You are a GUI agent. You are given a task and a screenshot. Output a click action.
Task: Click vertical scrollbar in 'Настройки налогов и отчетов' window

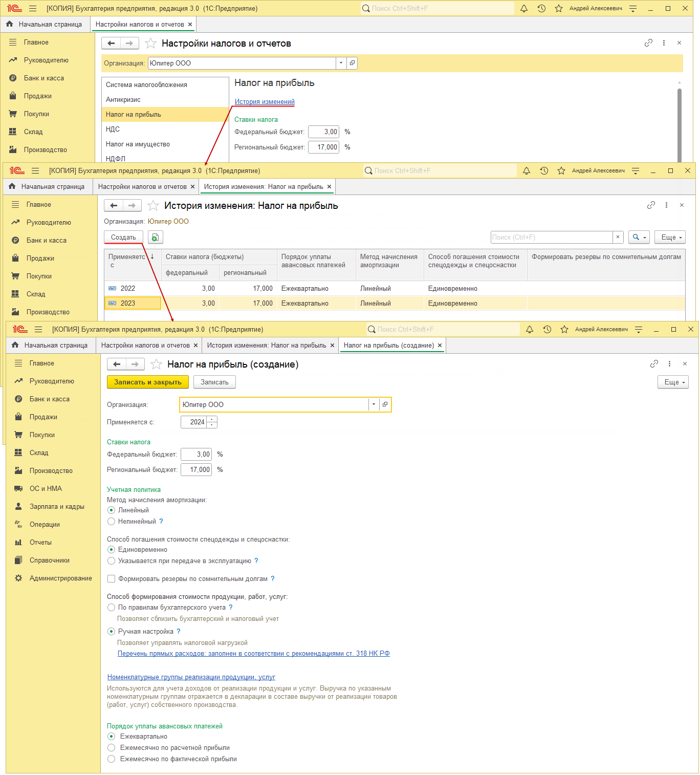[x=680, y=125]
